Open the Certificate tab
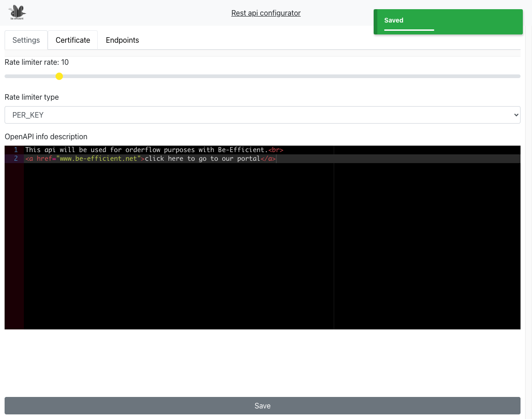 coord(73,40)
